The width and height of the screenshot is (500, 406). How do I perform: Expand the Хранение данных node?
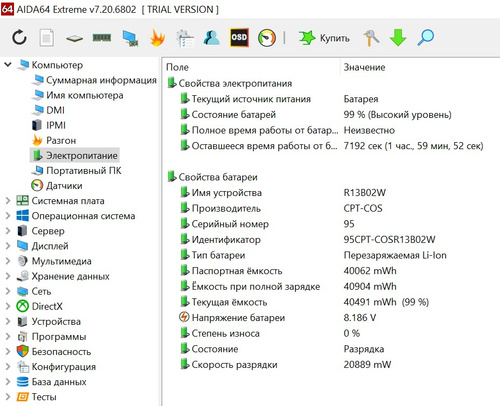point(8,276)
